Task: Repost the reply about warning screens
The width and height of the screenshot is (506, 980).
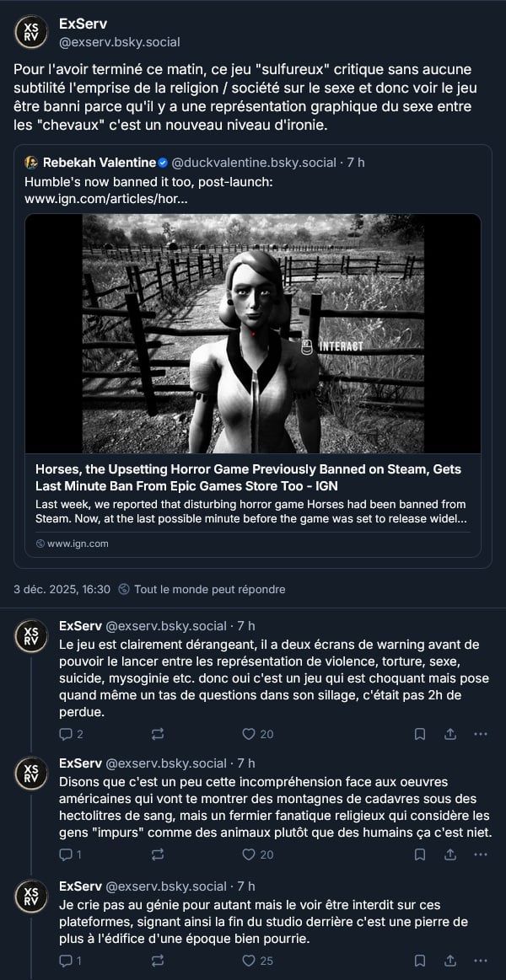Action: (158, 734)
